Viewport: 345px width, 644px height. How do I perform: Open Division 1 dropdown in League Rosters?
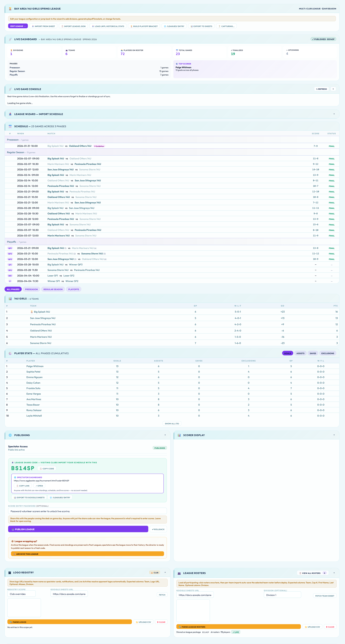(282, 595)
